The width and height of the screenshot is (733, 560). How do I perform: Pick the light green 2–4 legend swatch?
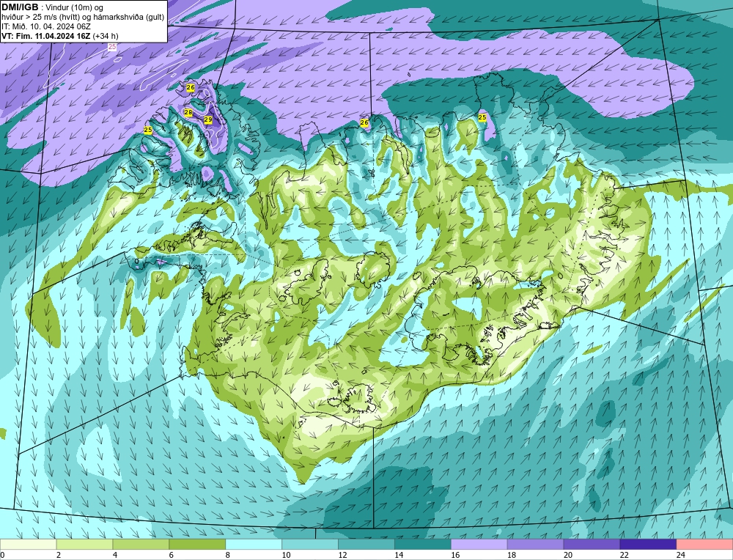(x=84, y=545)
